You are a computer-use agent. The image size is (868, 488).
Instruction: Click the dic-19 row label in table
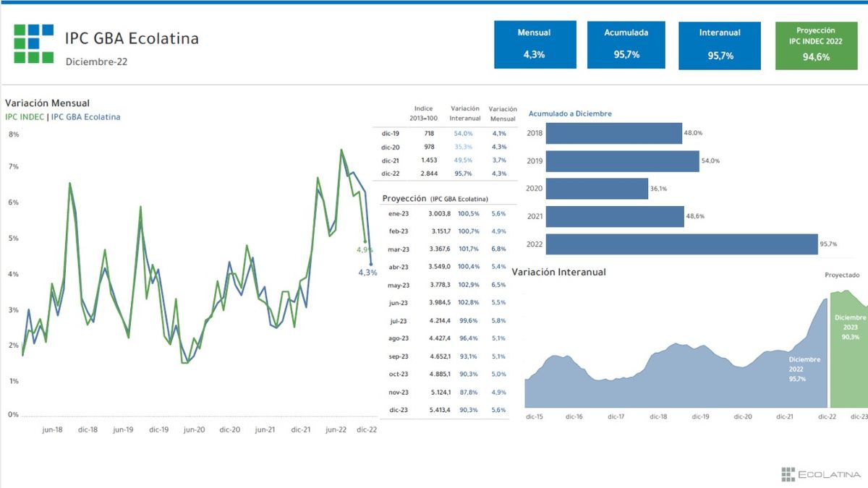tap(391, 134)
